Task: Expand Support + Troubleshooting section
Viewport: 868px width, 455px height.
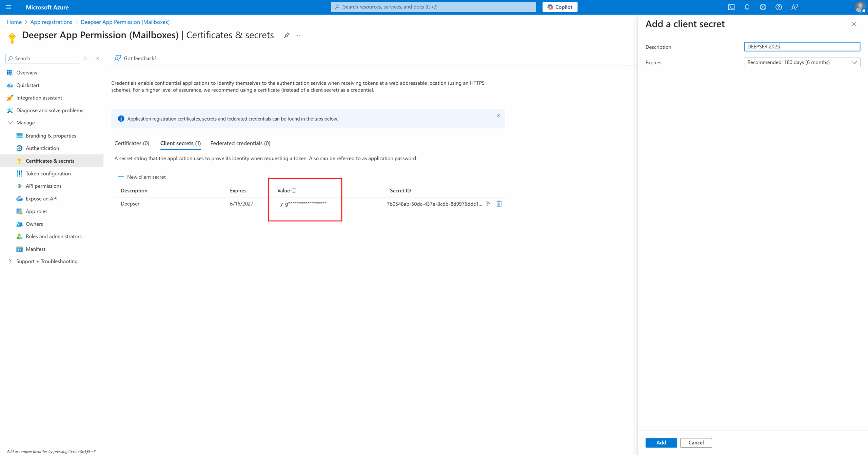Action: click(x=10, y=261)
